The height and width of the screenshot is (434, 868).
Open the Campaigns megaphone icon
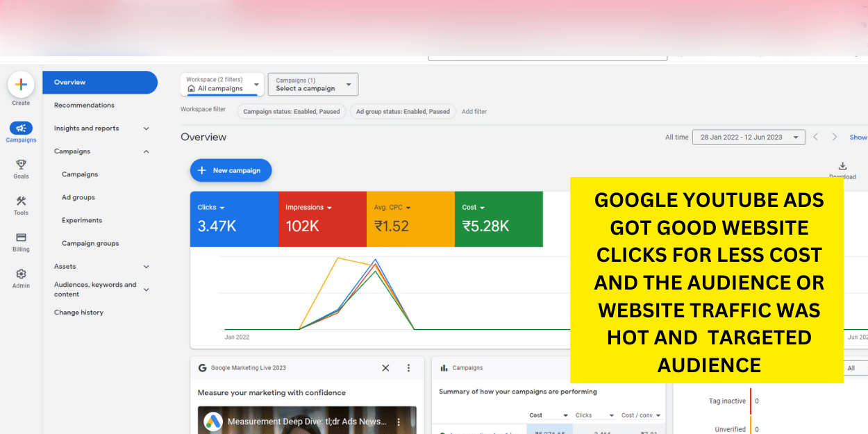(x=21, y=128)
